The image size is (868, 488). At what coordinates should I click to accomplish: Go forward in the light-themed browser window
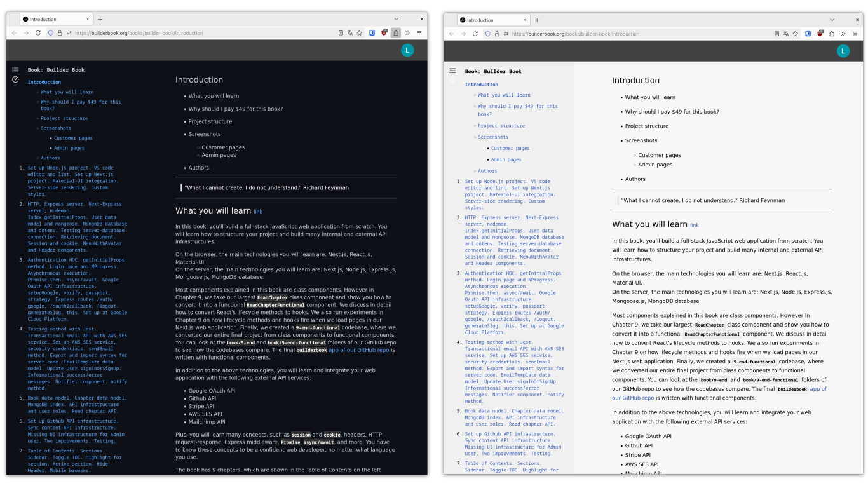[463, 34]
